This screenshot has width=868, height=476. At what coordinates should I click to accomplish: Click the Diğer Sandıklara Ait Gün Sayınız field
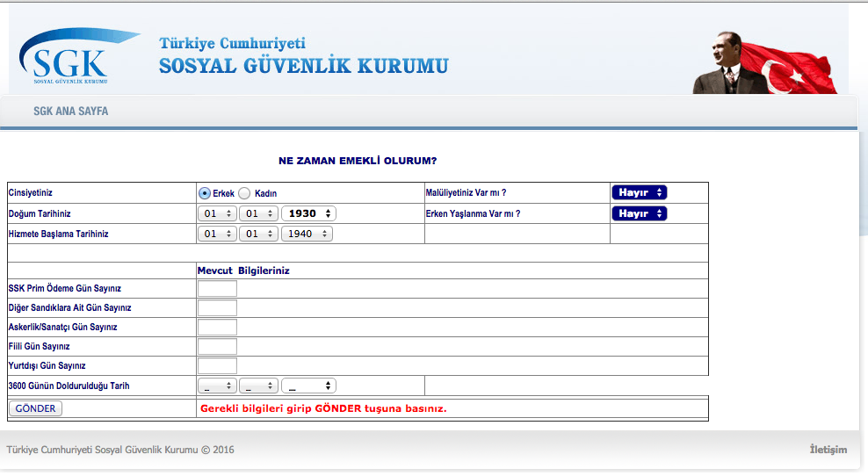[x=217, y=308]
